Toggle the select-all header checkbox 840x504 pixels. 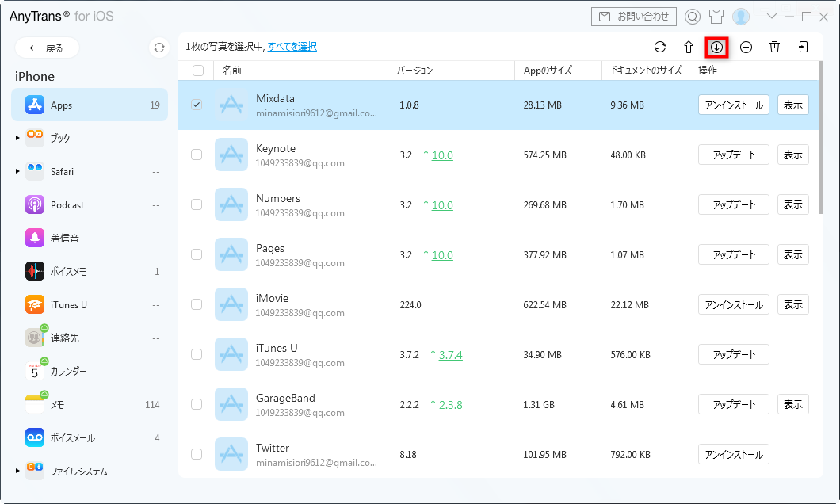tap(197, 71)
